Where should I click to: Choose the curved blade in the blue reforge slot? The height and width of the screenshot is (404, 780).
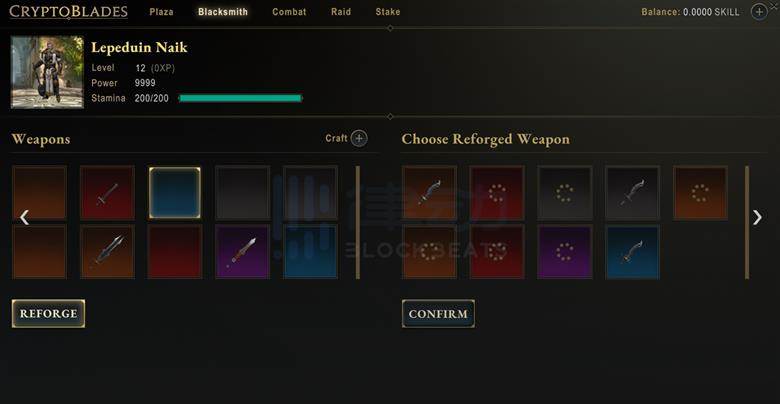click(632, 252)
